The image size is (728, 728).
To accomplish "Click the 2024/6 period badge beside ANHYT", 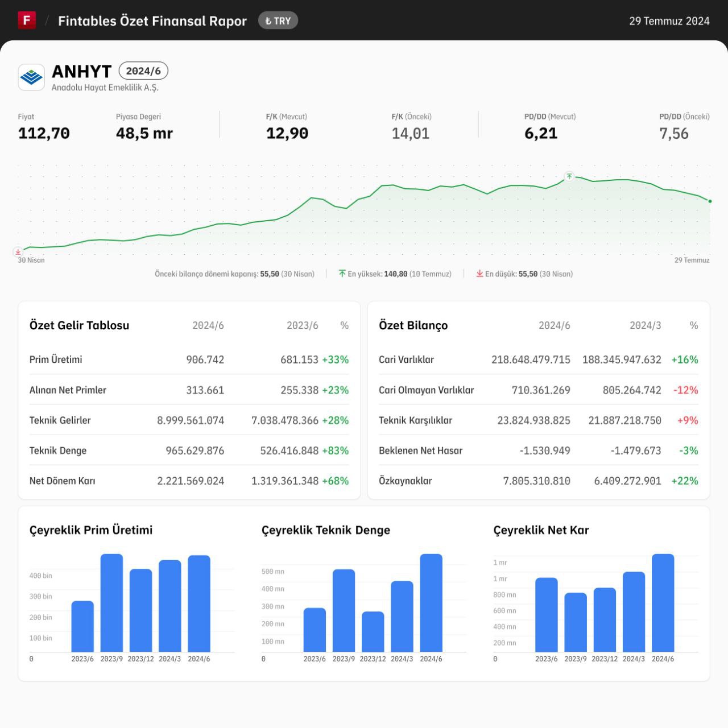I will point(143,71).
